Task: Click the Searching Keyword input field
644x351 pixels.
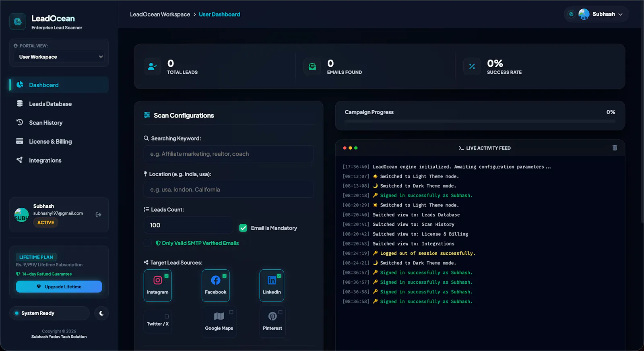Action: (228, 154)
